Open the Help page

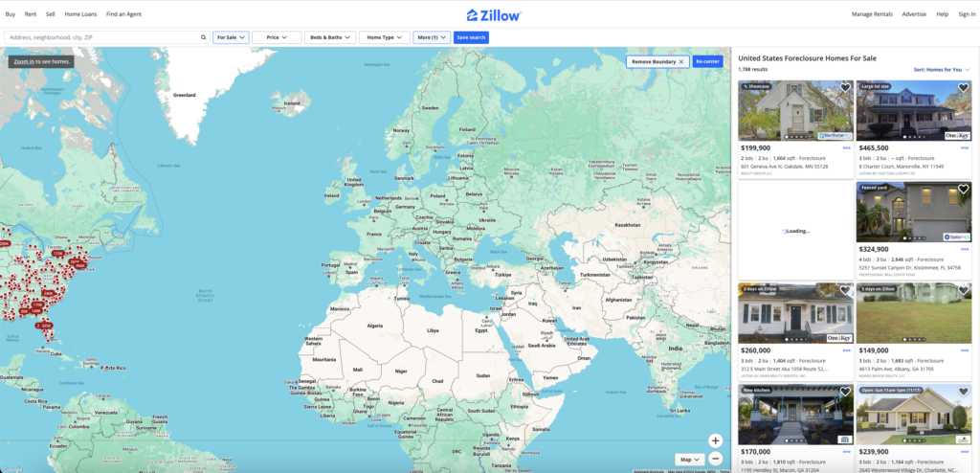[942, 13]
